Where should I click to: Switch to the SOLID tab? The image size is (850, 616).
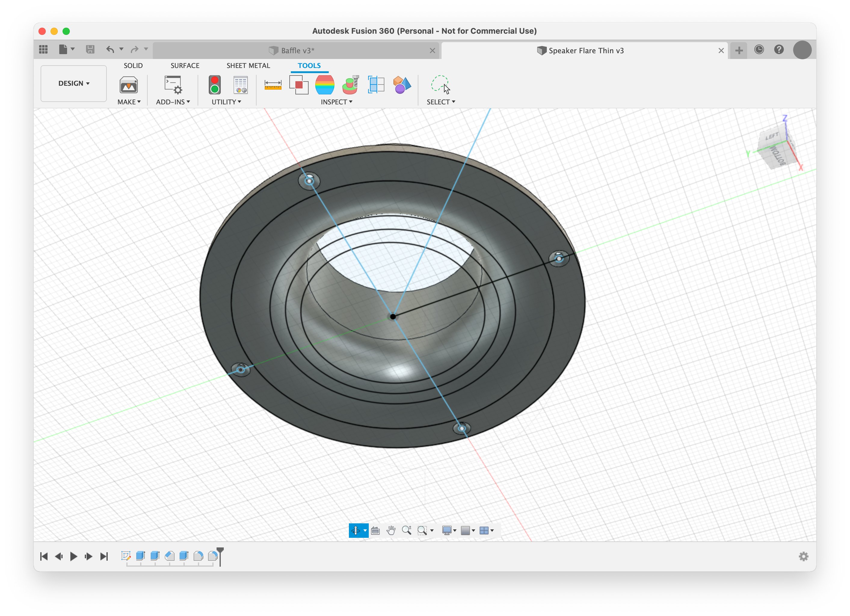133,66
